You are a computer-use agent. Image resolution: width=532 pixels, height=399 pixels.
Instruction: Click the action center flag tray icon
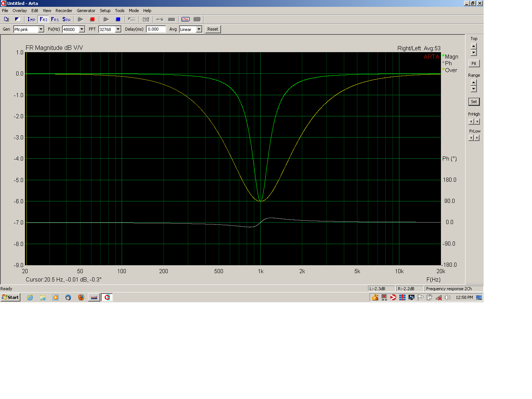(x=421, y=297)
